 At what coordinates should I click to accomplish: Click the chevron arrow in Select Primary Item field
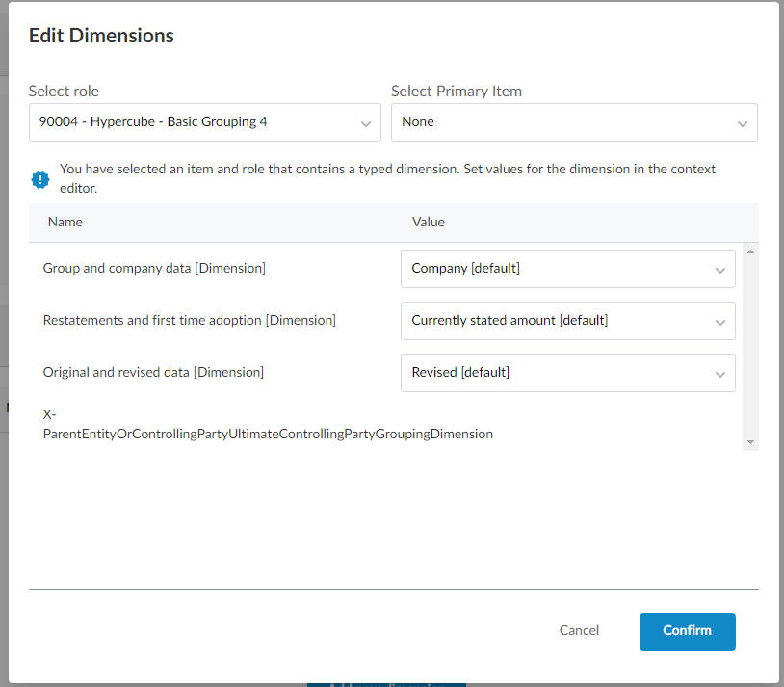[743, 123]
